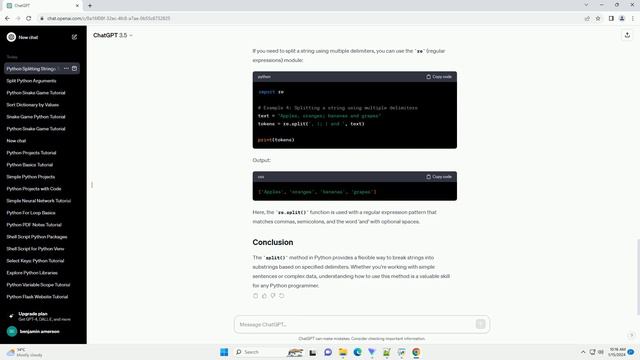Open the browser profile avatar icon

tap(622, 18)
